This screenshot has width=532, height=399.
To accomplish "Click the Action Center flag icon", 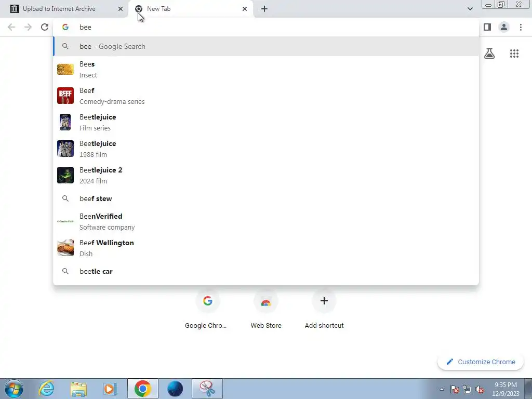I will 455,390.
